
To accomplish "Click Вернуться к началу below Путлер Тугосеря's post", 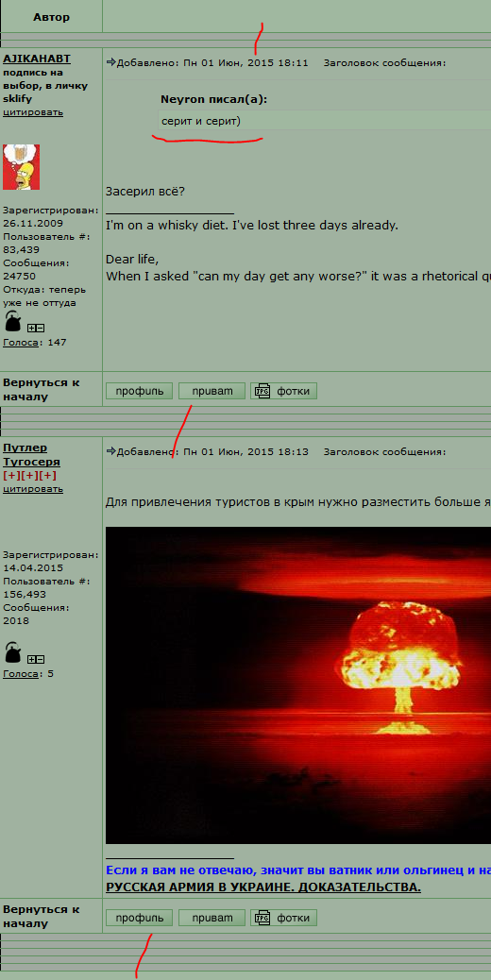I will (42, 917).
